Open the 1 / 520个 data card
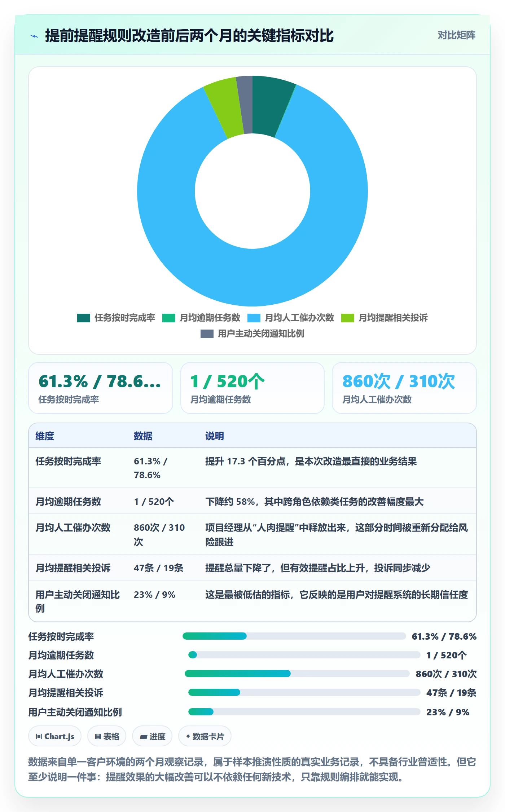This screenshot has height=812, width=505. 252,388
